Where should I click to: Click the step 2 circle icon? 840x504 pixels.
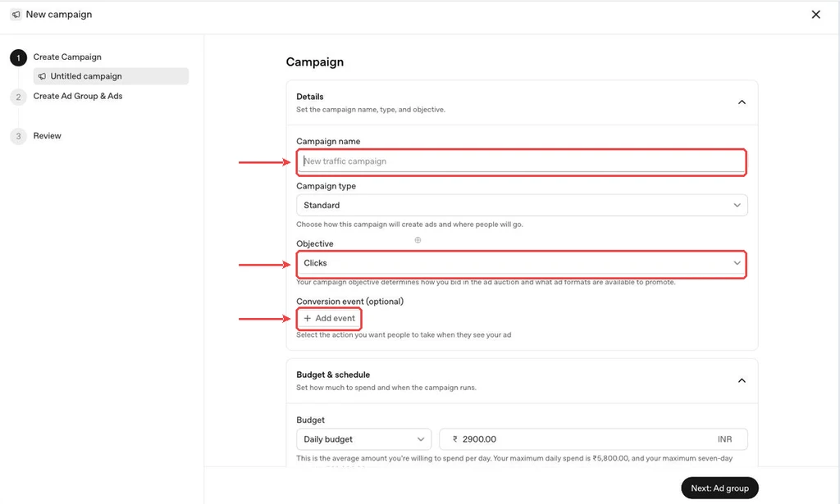[x=18, y=97]
